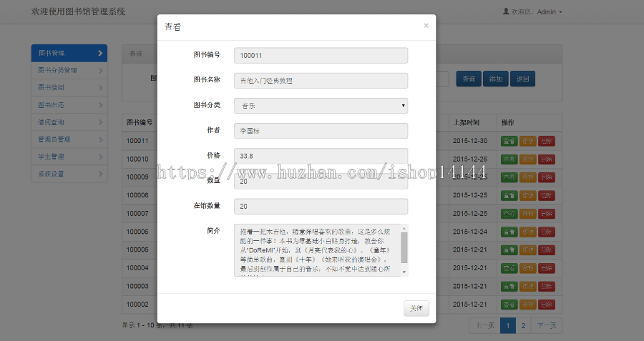Click the chevron icon beside 系统设置

101,174
